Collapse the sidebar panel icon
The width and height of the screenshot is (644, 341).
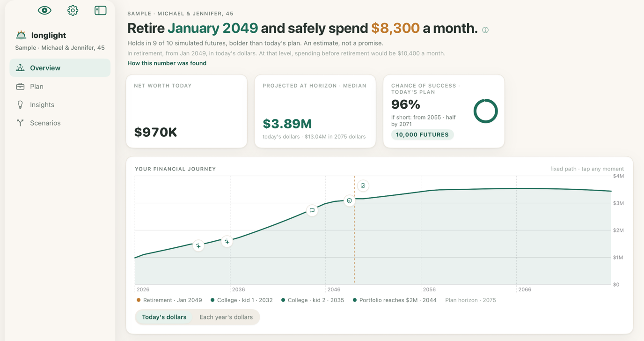[100, 10]
